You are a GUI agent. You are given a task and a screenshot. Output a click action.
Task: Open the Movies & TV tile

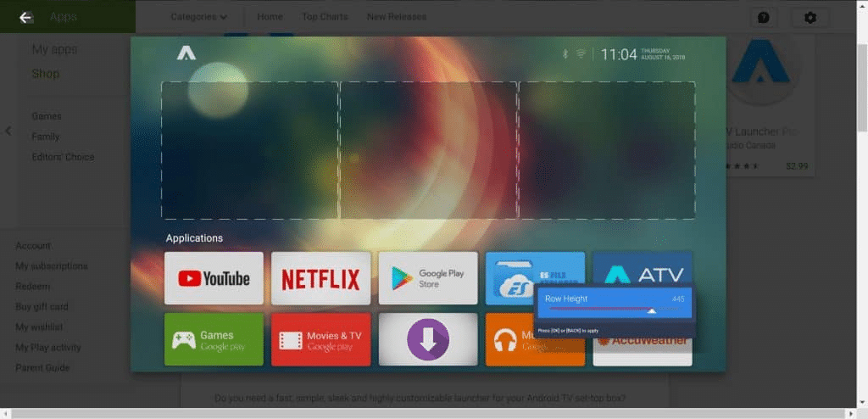tap(320, 339)
